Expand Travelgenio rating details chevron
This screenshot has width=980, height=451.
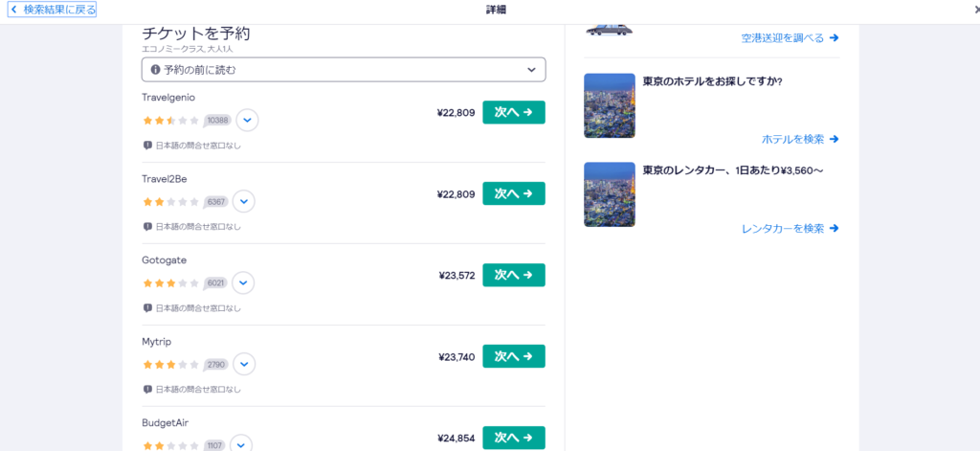(248, 120)
